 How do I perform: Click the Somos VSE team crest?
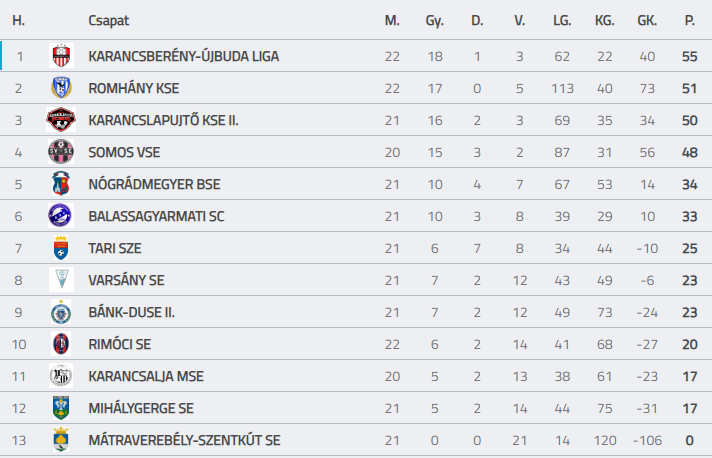tap(61, 152)
